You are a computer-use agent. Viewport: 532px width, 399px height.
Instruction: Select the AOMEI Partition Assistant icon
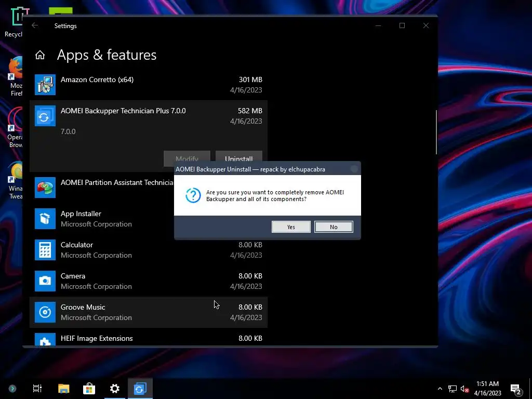tap(45, 188)
